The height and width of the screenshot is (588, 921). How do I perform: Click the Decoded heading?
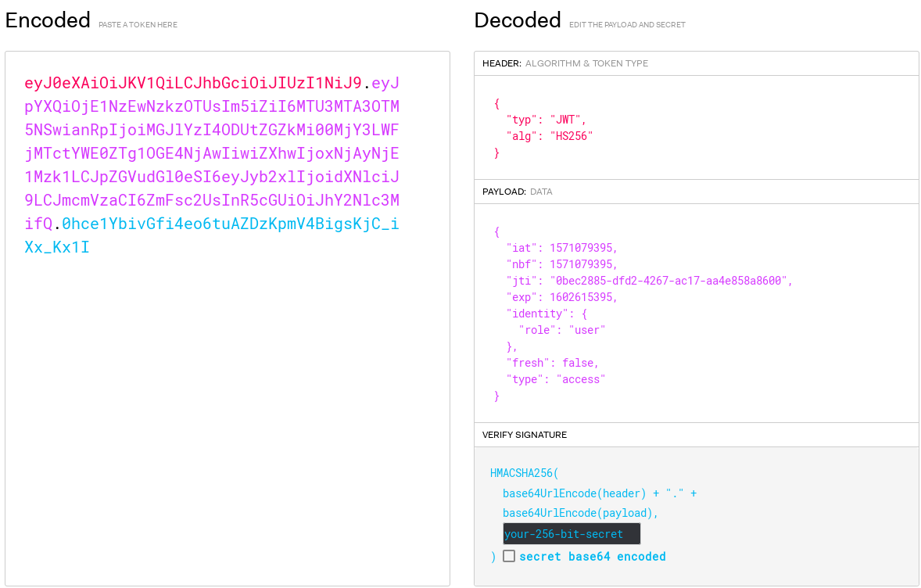point(518,20)
